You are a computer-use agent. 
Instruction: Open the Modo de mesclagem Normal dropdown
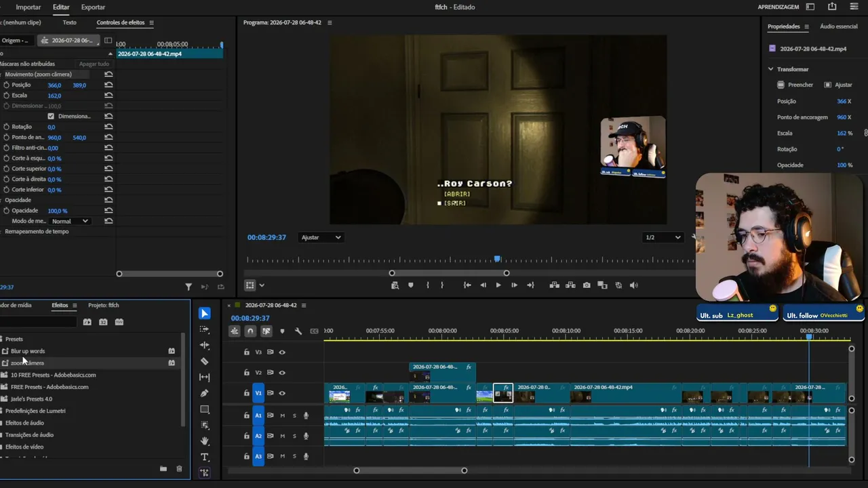71,221
